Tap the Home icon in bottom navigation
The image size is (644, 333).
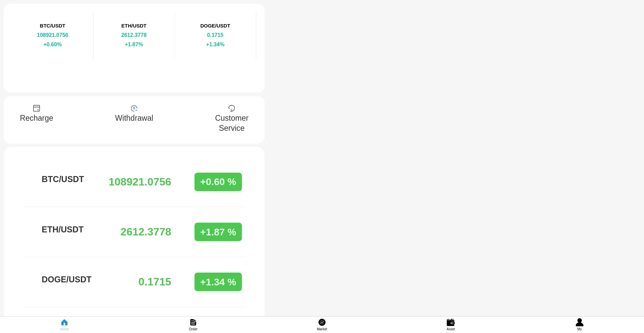pyautogui.click(x=64, y=323)
